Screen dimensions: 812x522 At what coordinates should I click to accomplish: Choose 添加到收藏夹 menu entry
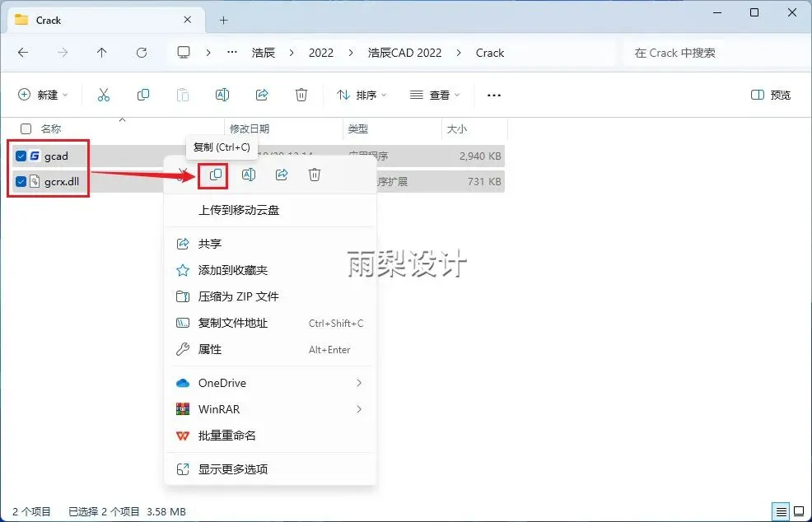point(270,270)
